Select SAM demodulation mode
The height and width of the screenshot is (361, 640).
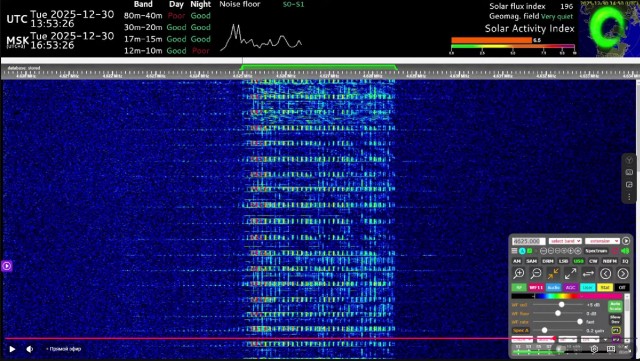click(532, 261)
